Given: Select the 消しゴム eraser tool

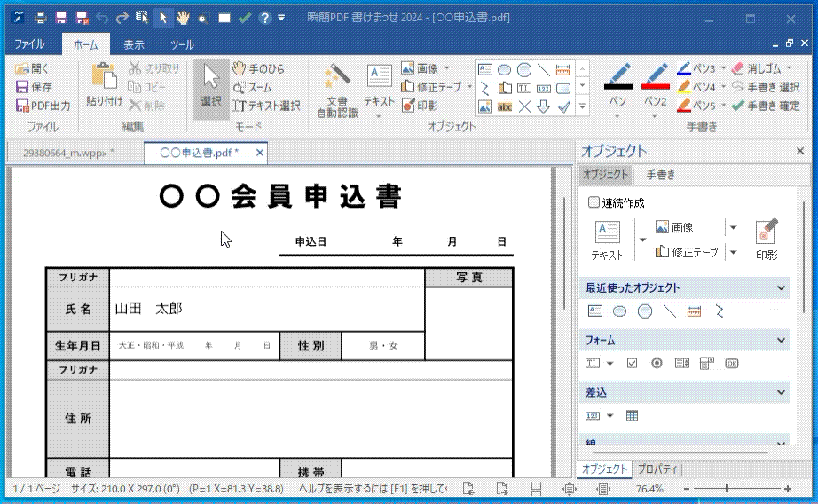Looking at the screenshot, I should click(757, 68).
